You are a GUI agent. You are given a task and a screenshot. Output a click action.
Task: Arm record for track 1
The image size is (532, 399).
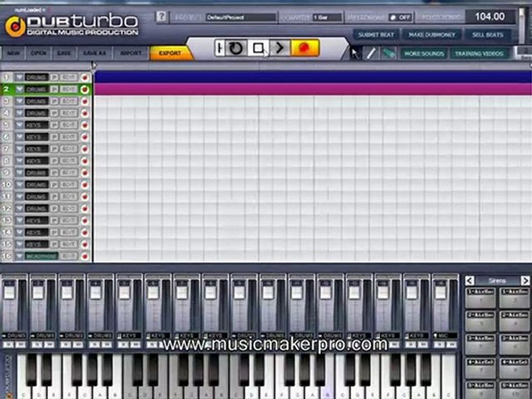pyautogui.click(x=85, y=78)
